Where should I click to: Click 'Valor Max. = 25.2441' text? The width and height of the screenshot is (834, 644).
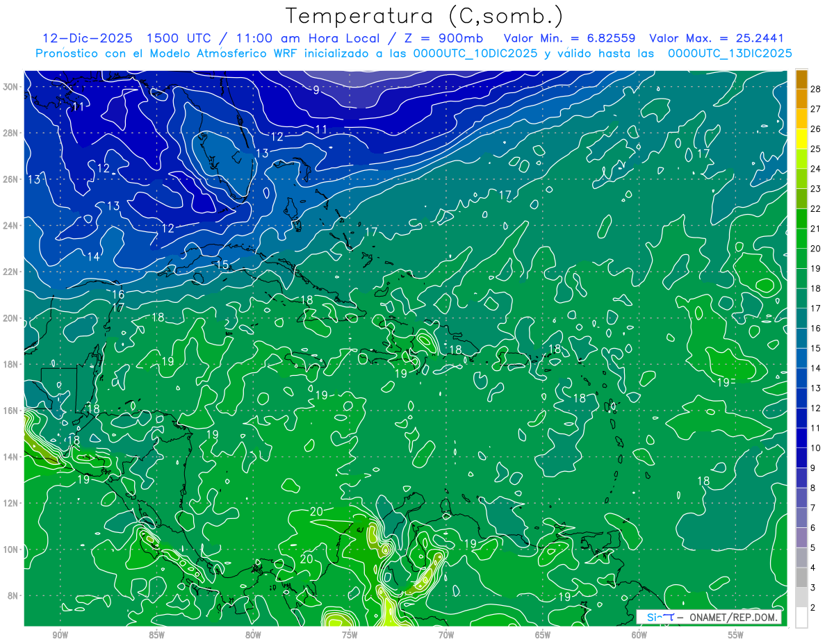(x=717, y=38)
